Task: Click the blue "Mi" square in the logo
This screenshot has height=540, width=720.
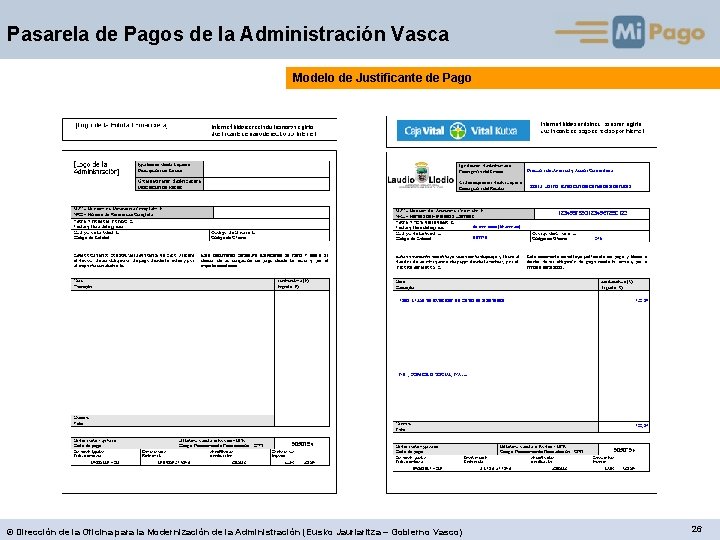Action: pyautogui.click(x=628, y=32)
